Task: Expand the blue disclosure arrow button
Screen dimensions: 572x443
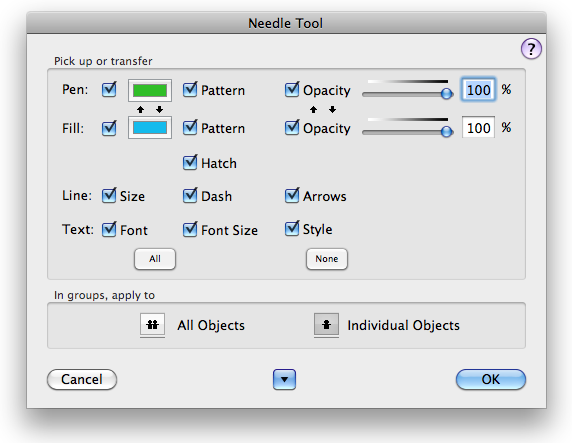Action: tap(284, 380)
